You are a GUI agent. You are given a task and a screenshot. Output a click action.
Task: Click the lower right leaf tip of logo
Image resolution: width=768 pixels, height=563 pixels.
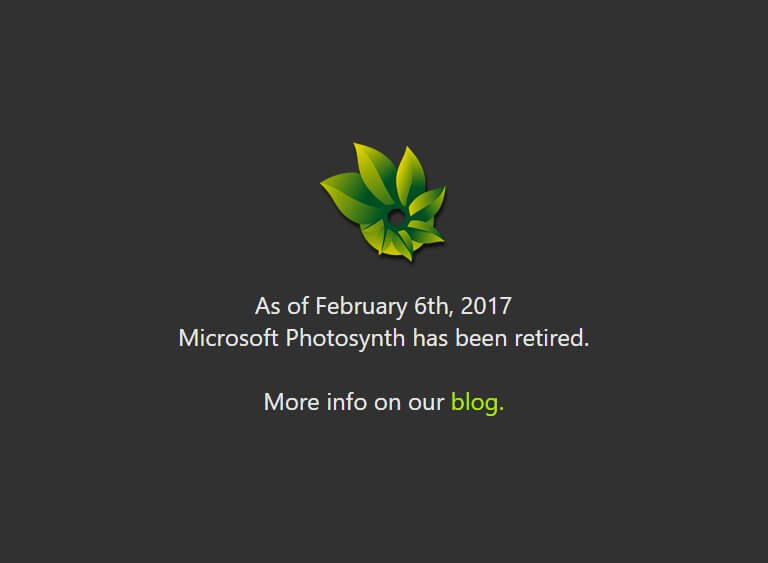click(427, 234)
